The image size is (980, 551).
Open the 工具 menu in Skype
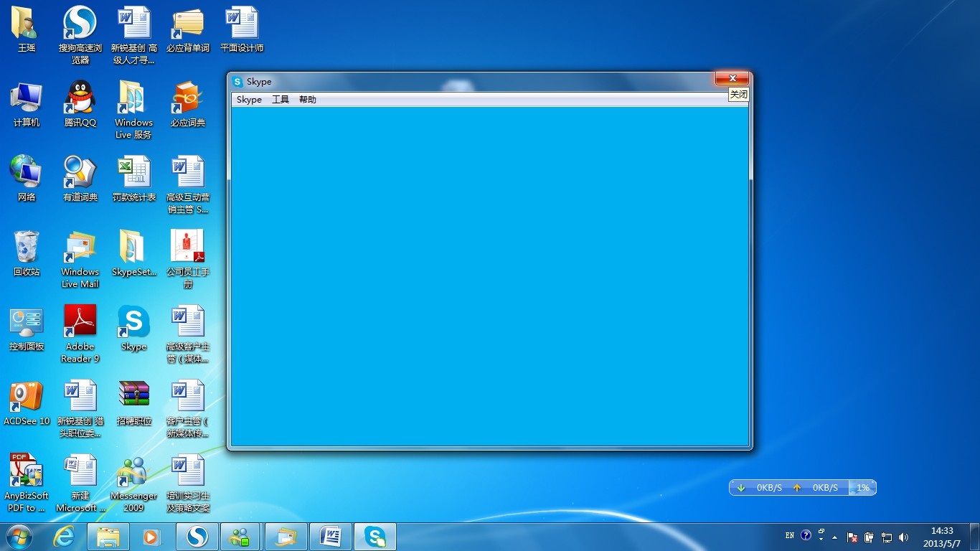(x=281, y=100)
